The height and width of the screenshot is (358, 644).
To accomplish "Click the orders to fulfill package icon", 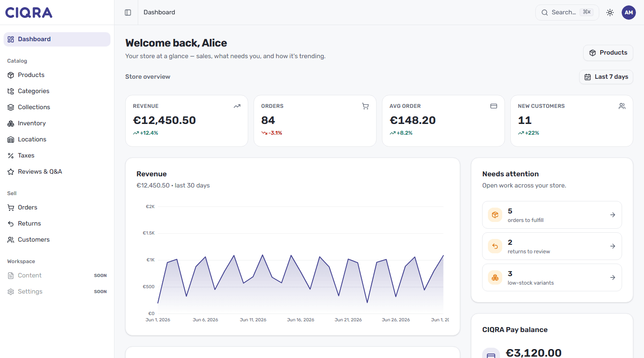I will (x=495, y=215).
